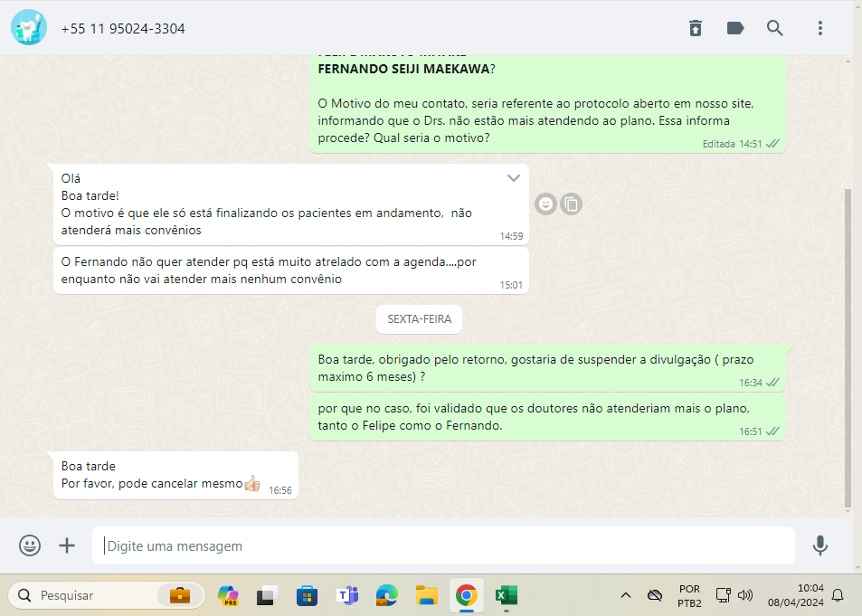Search within this conversation using magnifier icon
This screenshot has width=862, height=616.
775,28
